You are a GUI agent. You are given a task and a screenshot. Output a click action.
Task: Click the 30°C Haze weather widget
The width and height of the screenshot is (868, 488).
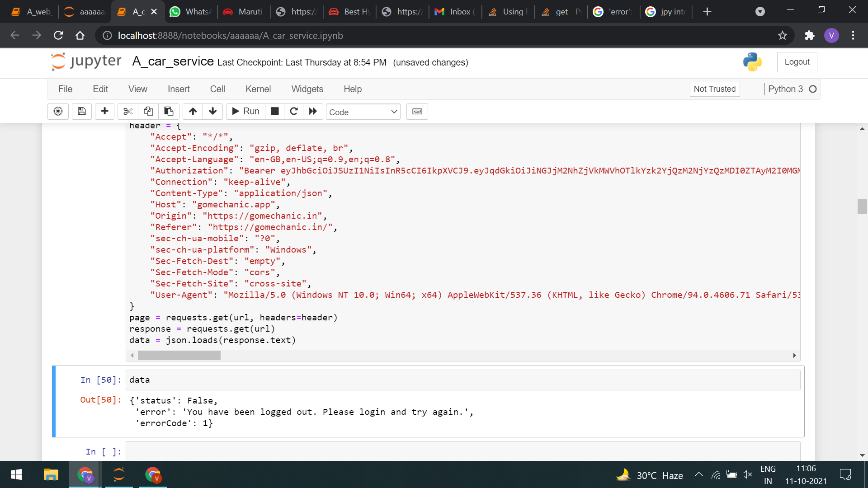pyautogui.click(x=649, y=475)
